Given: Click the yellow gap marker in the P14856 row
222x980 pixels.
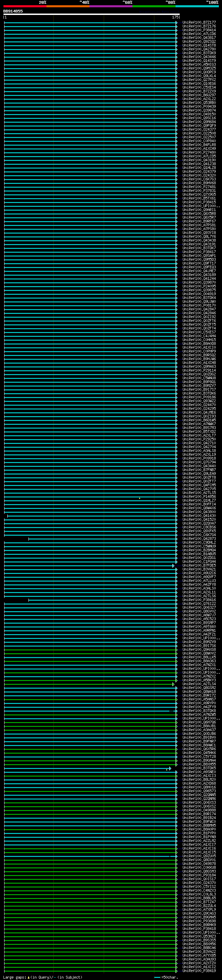Looking at the screenshot, I should [140, 498].
